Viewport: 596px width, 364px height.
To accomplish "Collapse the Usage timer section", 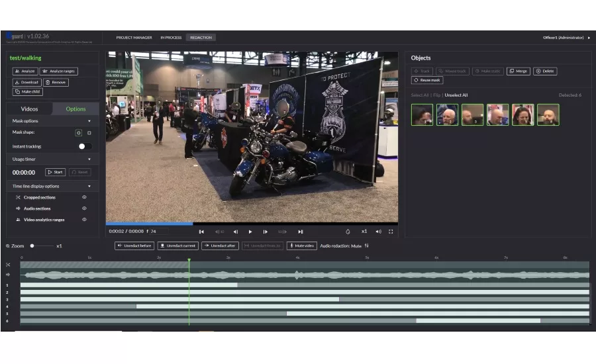I will pos(89,159).
